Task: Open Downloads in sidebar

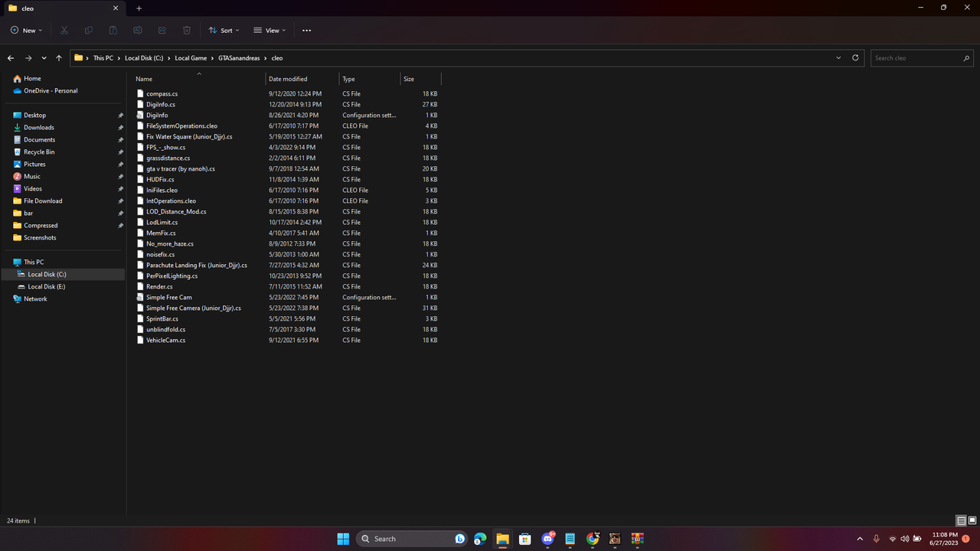Action: [x=39, y=128]
